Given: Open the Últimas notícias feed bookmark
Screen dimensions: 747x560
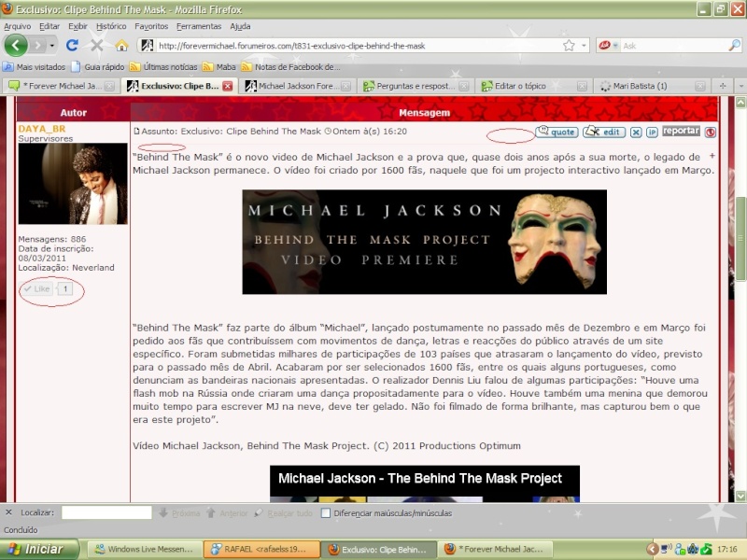Looking at the screenshot, I should tap(163, 66).
